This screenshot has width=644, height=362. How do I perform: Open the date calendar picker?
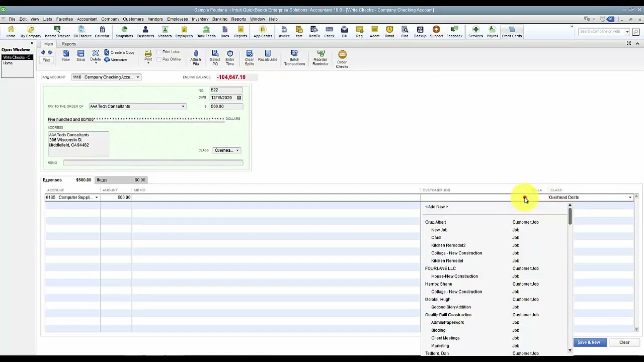pos(239,98)
